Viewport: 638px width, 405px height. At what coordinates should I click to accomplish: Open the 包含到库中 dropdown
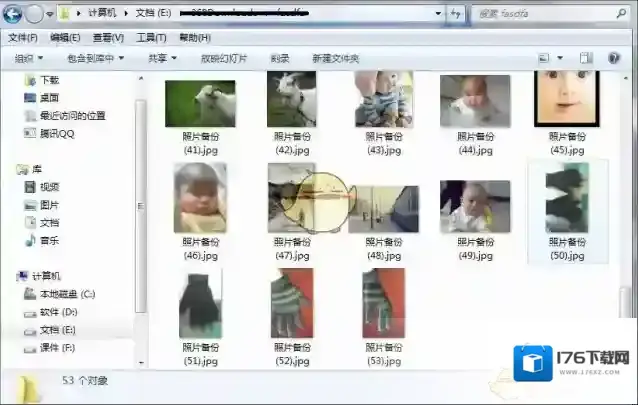click(x=96, y=59)
